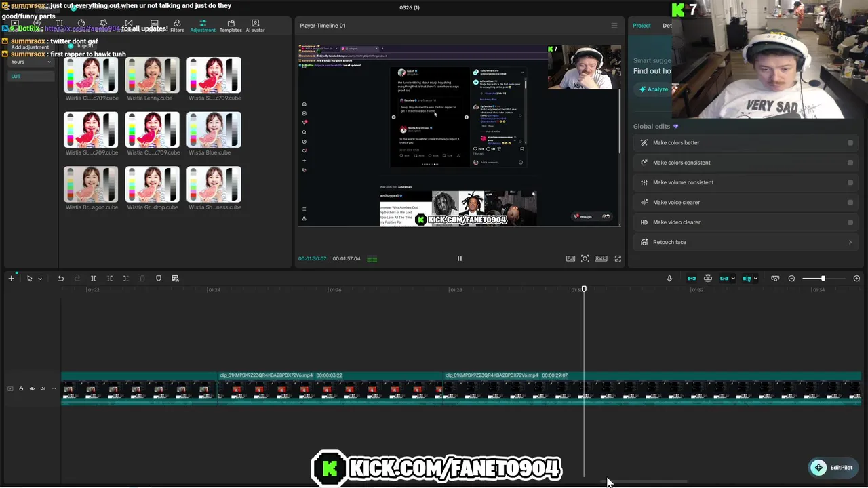Zoom out the timeline
Image resolution: width=868 pixels, height=488 pixels.
(x=791, y=279)
